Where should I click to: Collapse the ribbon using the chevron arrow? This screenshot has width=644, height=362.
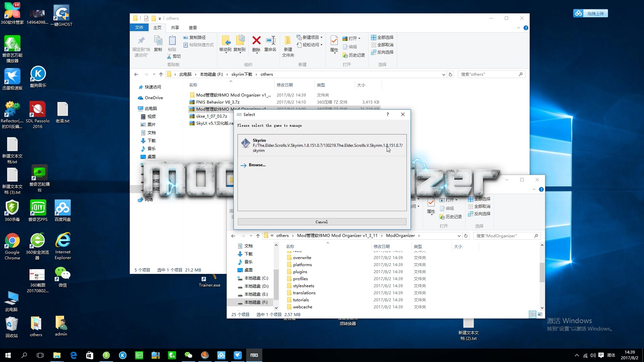[x=519, y=28]
